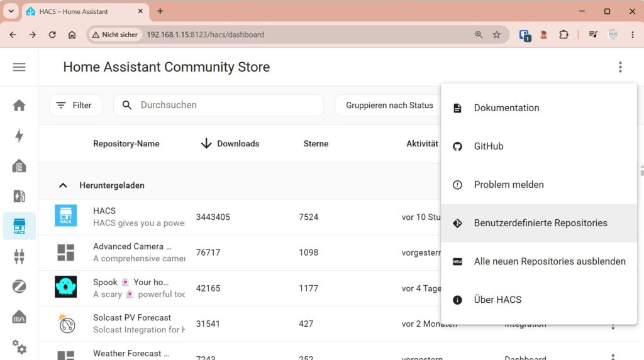The height and width of the screenshot is (360, 644).
Task: Select Alle neuen Repositories ausblenden
Action: click(539, 261)
